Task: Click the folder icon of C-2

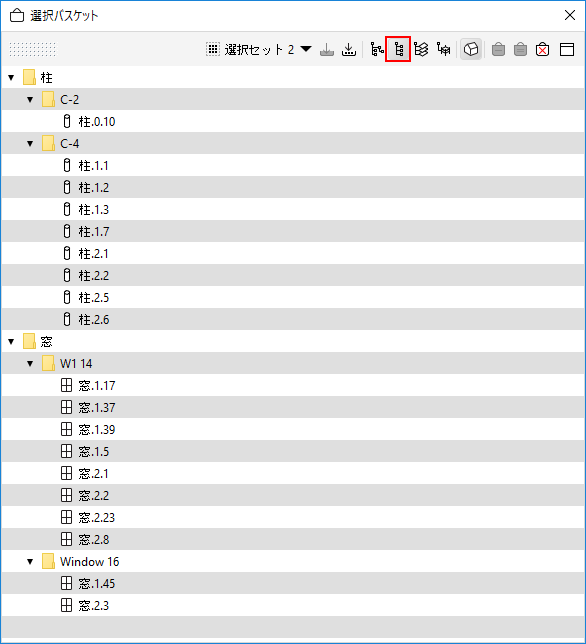Action: (48, 99)
